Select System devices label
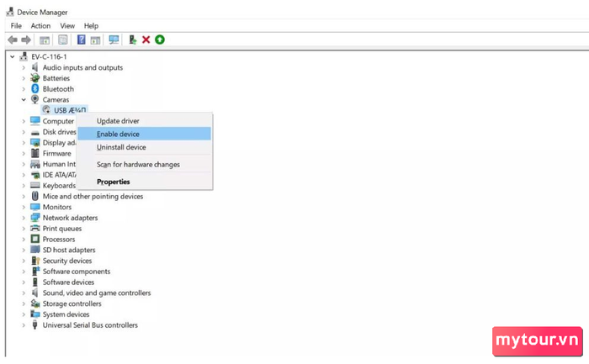Image resolution: width=589 pixels, height=364 pixels. click(x=66, y=314)
